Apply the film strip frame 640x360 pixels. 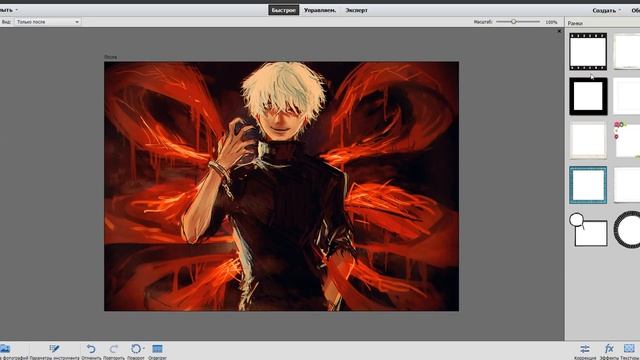588,51
